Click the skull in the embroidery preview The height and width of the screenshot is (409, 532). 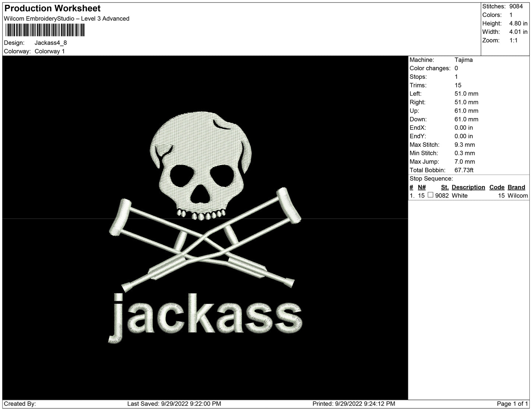coord(200,166)
